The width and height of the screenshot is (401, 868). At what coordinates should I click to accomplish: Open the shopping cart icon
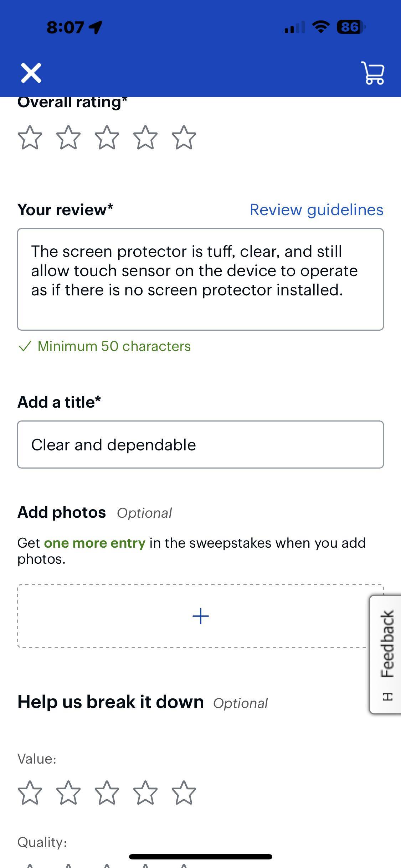373,73
